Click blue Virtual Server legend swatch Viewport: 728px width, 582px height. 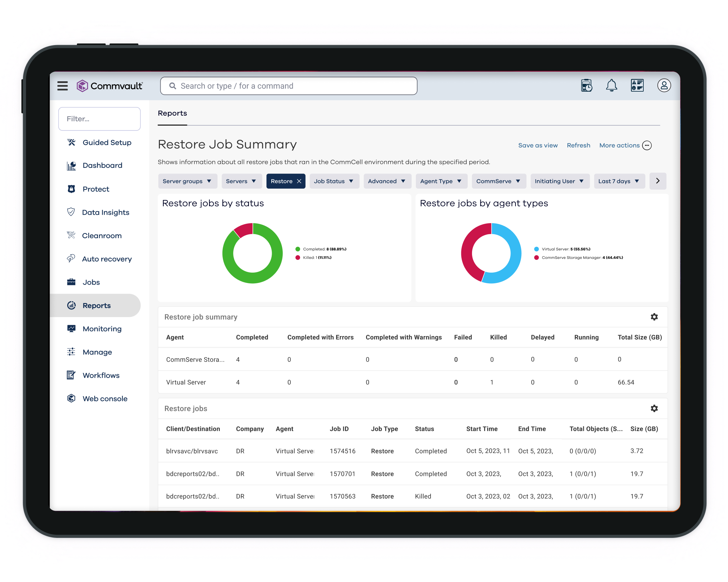tap(536, 249)
